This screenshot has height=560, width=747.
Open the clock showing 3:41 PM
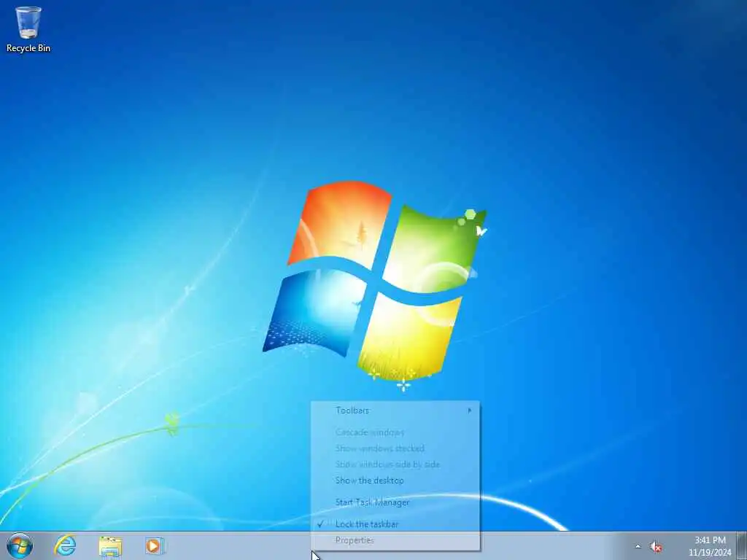pos(710,546)
